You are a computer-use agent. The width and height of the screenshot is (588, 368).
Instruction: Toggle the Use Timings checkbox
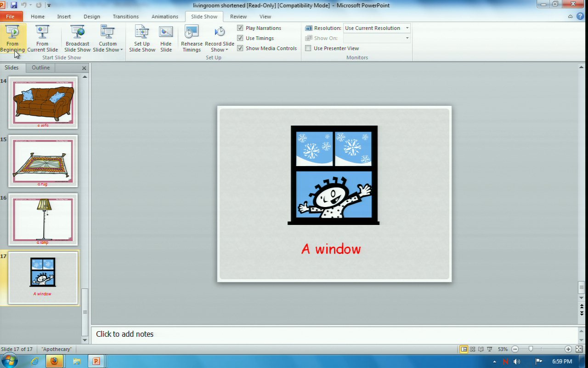[240, 38]
